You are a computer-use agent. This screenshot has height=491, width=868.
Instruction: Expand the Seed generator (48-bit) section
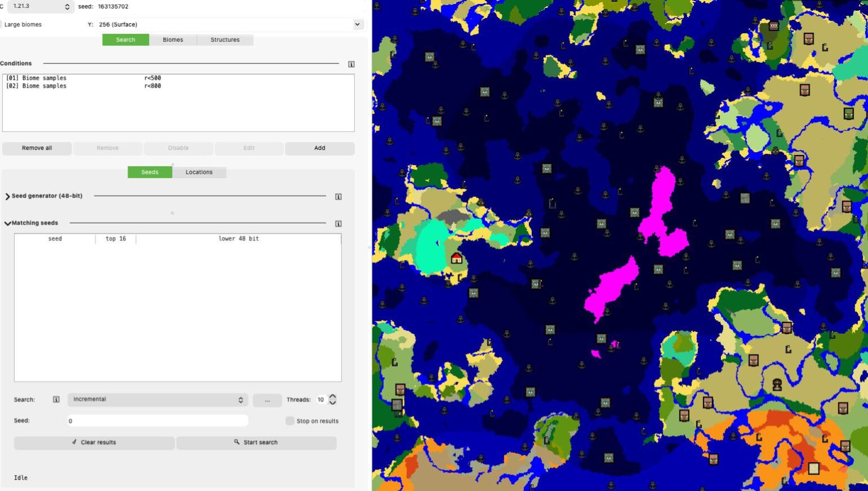(x=7, y=196)
